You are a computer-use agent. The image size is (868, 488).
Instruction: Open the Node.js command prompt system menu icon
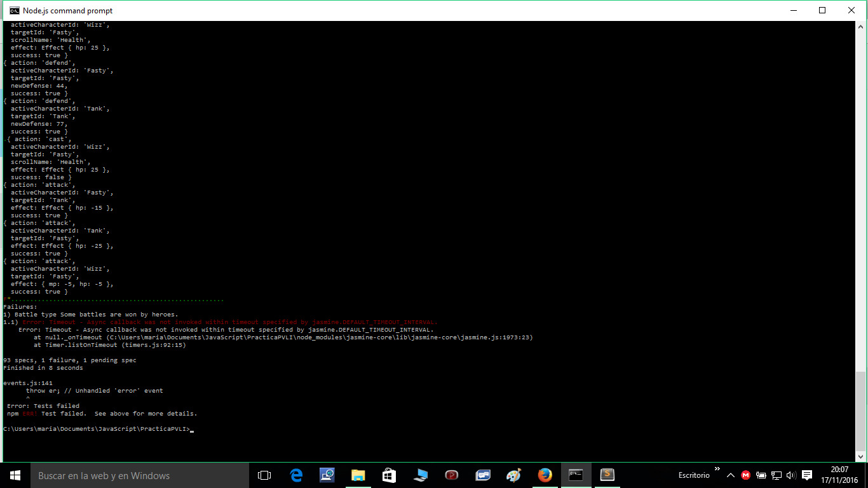[x=13, y=11]
